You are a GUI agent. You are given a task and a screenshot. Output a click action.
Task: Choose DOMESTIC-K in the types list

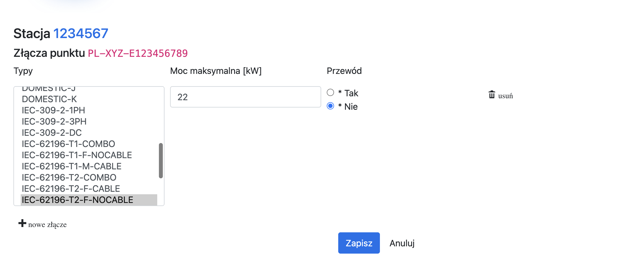point(49,99)
